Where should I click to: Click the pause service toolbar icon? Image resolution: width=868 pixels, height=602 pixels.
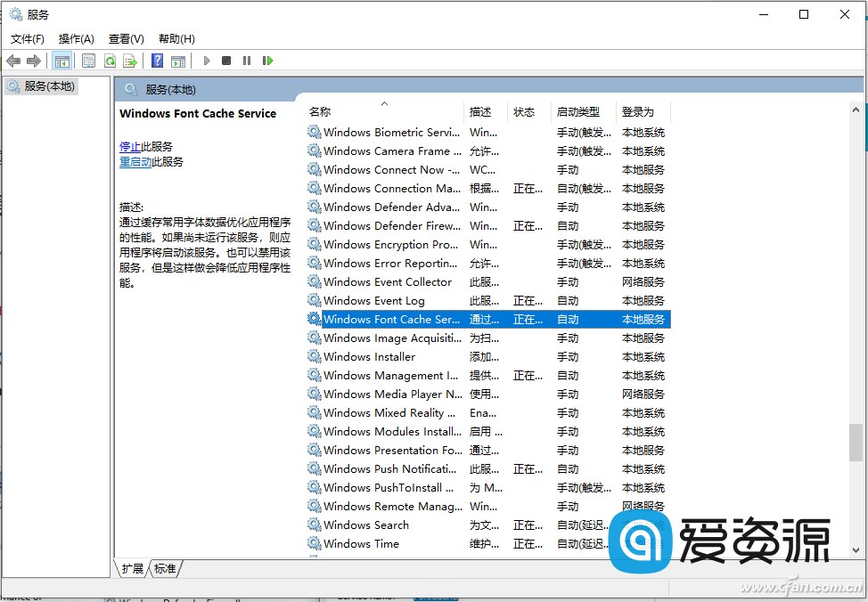248,60
